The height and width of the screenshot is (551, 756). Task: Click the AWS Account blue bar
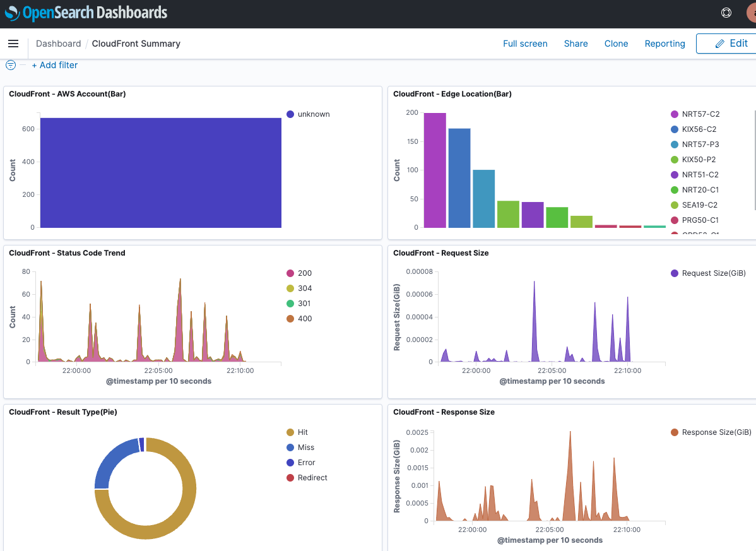[x=161, y=173]
